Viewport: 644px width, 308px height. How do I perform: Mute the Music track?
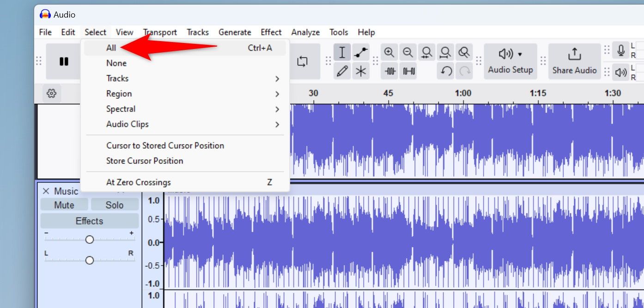point(64,205)
